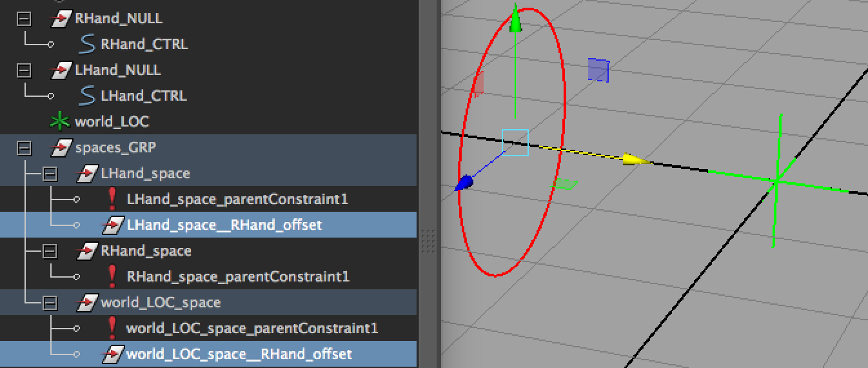
Task: Click the blue plane handle of manipulator
Action: pos(598,70)
